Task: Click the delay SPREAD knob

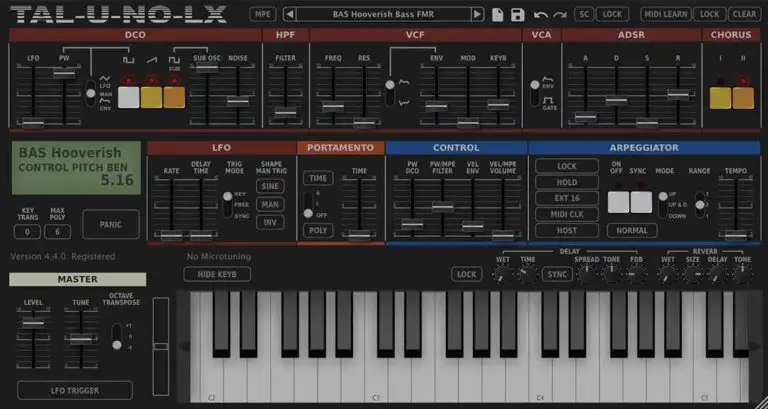Action: point(587,275)
